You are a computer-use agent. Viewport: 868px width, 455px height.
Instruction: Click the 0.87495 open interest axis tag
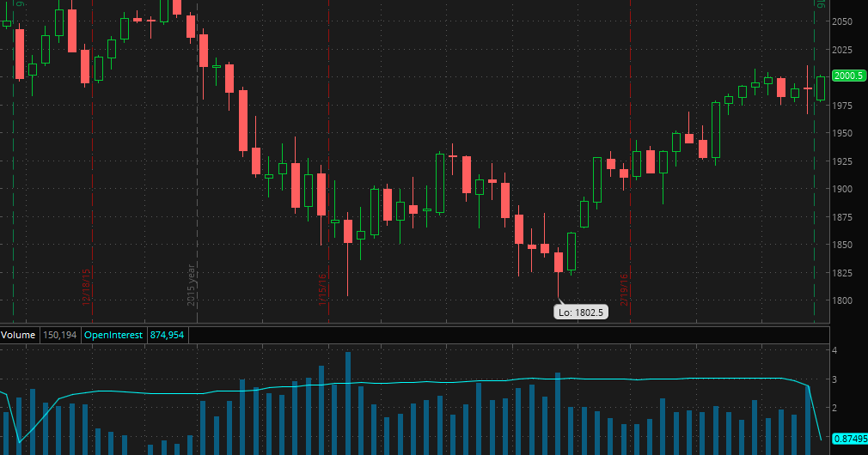click(850, 439)
